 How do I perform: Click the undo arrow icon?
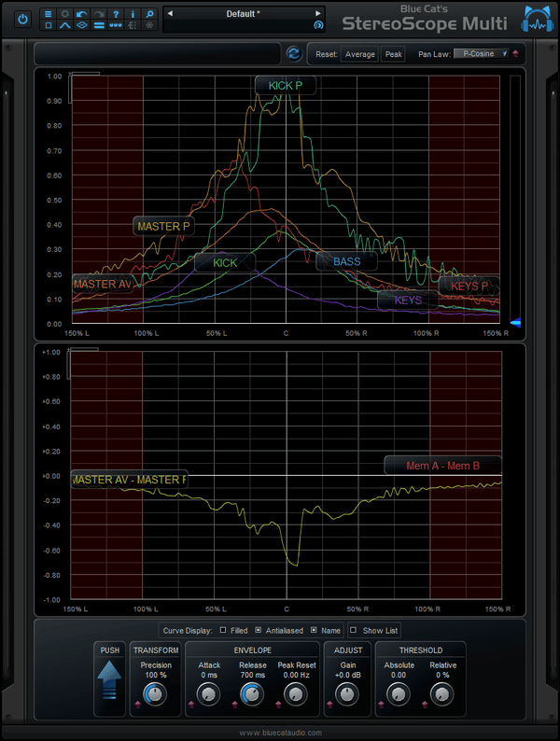82,14
